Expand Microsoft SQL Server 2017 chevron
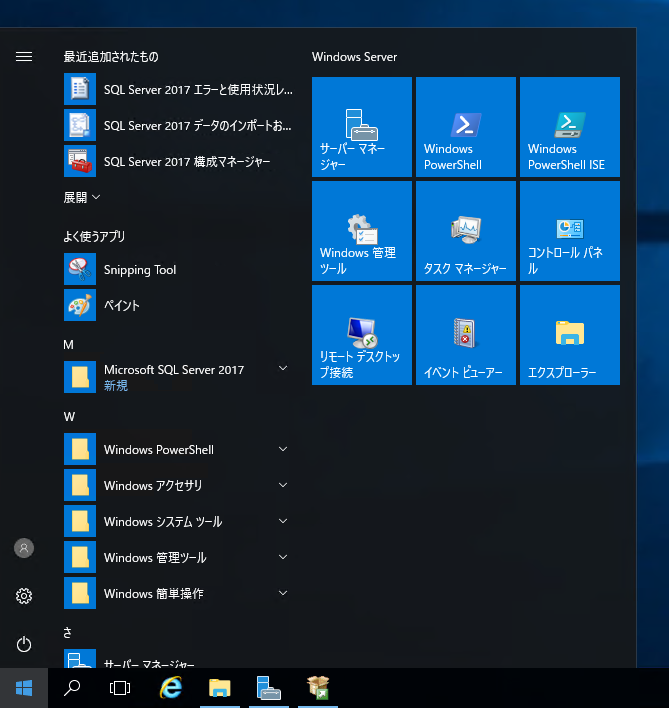Image resolution: width=669 pixels, height=708 pixels. tap(283, 368)
